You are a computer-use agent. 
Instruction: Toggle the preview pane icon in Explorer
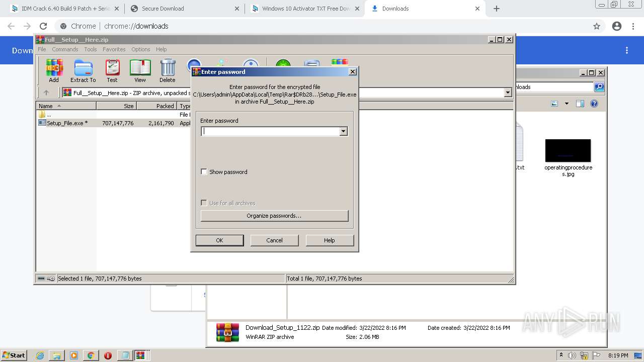point(580,104)
